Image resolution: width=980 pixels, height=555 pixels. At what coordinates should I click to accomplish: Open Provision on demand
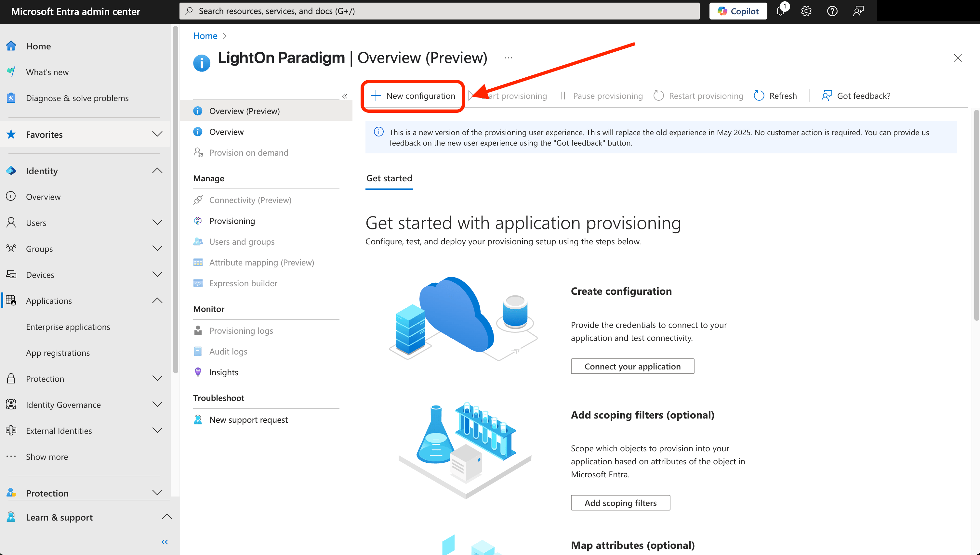point(249,152)
